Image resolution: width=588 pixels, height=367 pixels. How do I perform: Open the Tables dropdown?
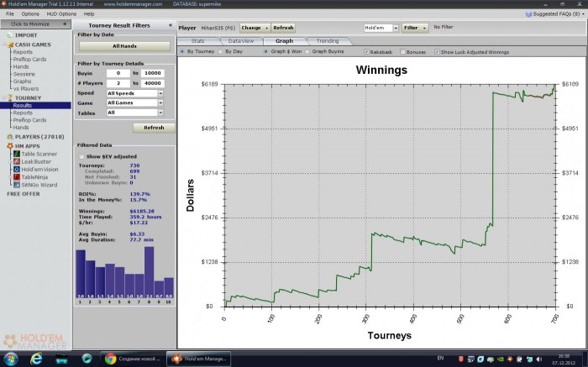[160, 113]
